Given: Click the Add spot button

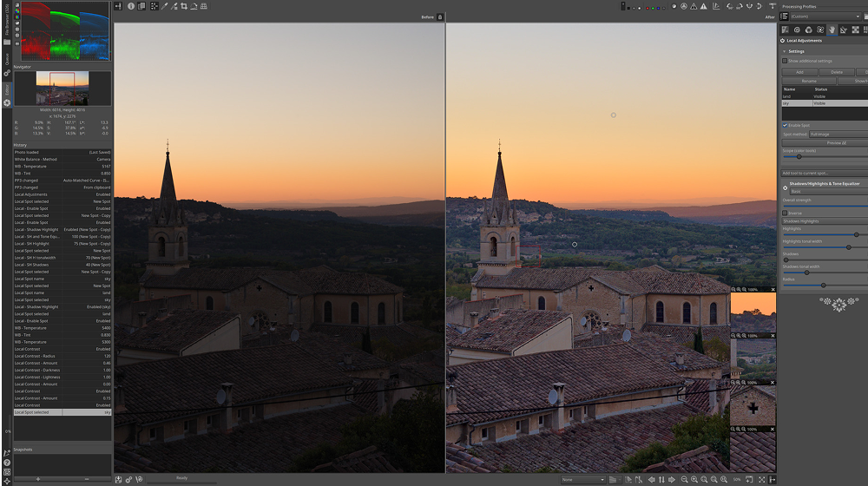Looking at the screenshot, I should pyautogui.click(x=799, y=72).
